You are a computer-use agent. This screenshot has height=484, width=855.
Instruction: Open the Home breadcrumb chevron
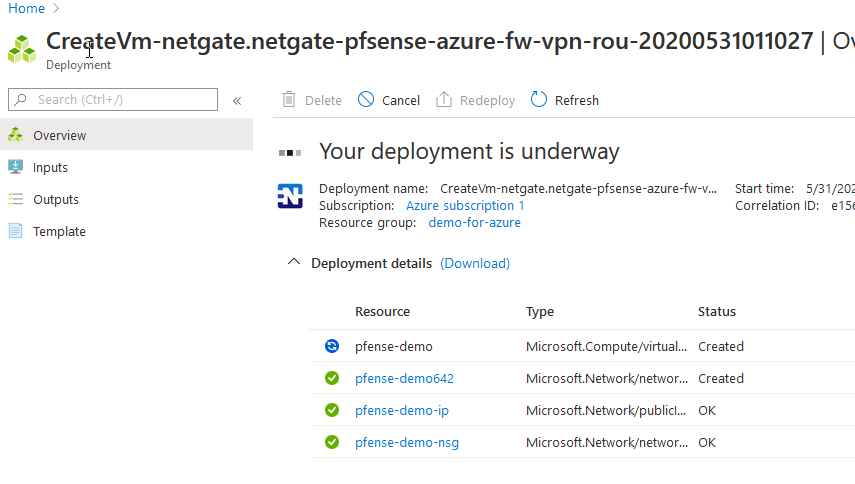(56, 9)
